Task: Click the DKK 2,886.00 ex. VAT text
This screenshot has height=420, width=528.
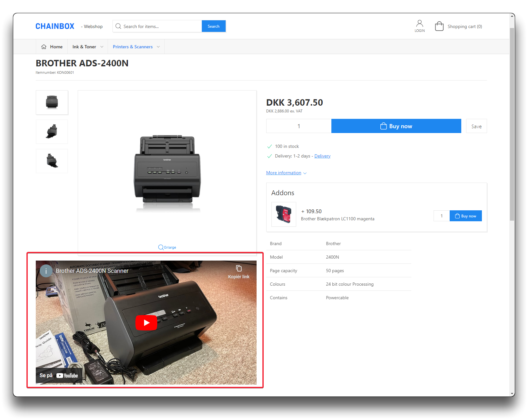Action: pyautogui.click(x=284, y=111)
